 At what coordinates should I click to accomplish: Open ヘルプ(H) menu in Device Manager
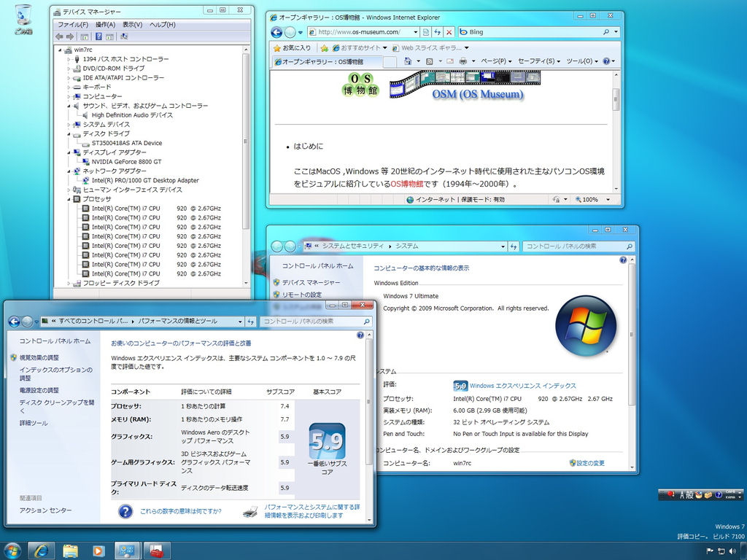click(163, 24)
